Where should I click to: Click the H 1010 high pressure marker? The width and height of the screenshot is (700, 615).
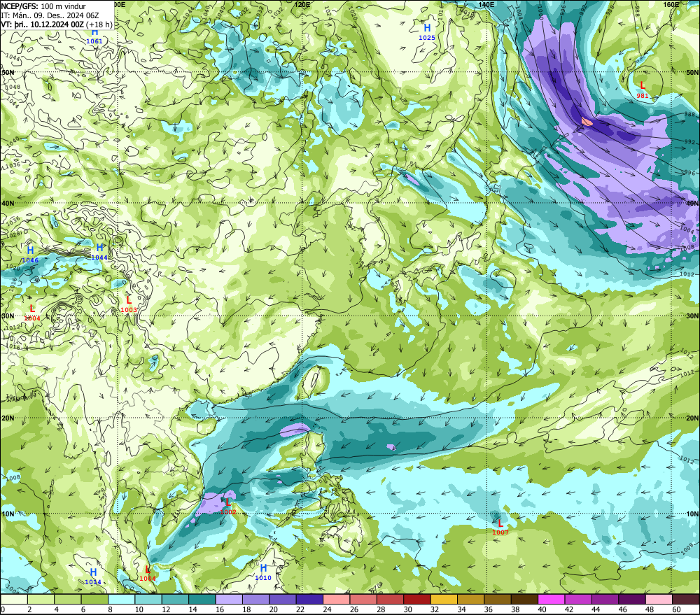tap(263, 572)
